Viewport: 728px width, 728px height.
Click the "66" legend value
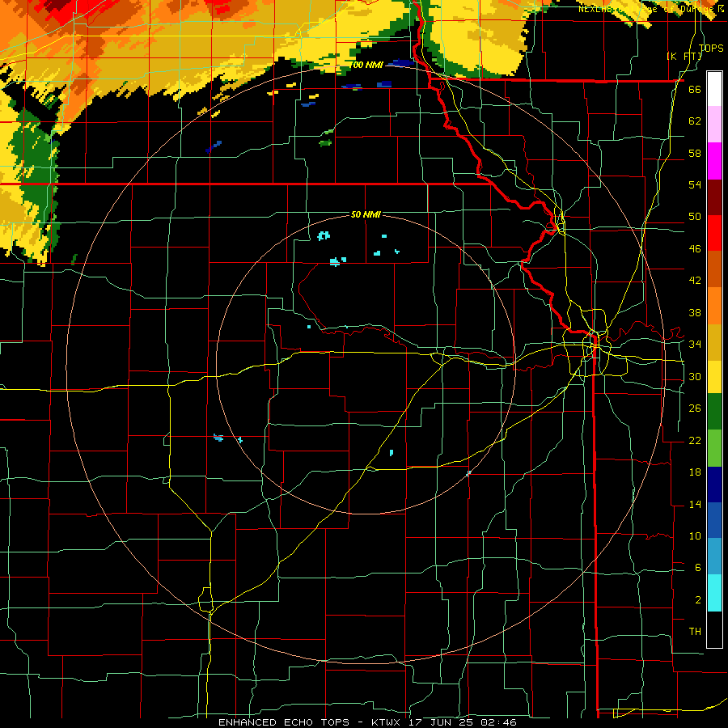(695, 89)
